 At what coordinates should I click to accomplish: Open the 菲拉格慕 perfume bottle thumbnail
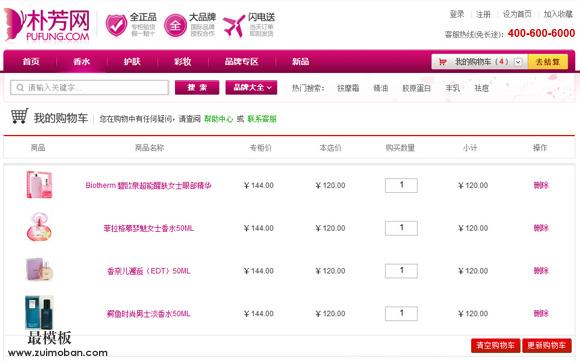click(x=39, y=227)
